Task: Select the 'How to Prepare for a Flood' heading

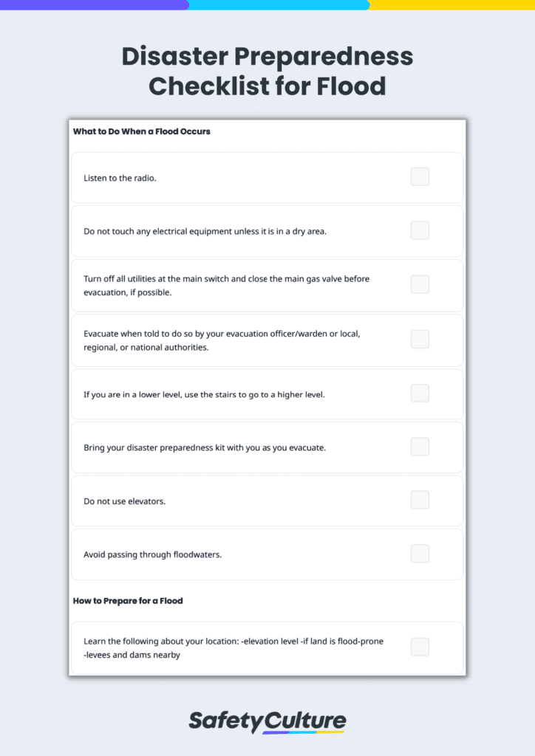Action: (128, 601)
